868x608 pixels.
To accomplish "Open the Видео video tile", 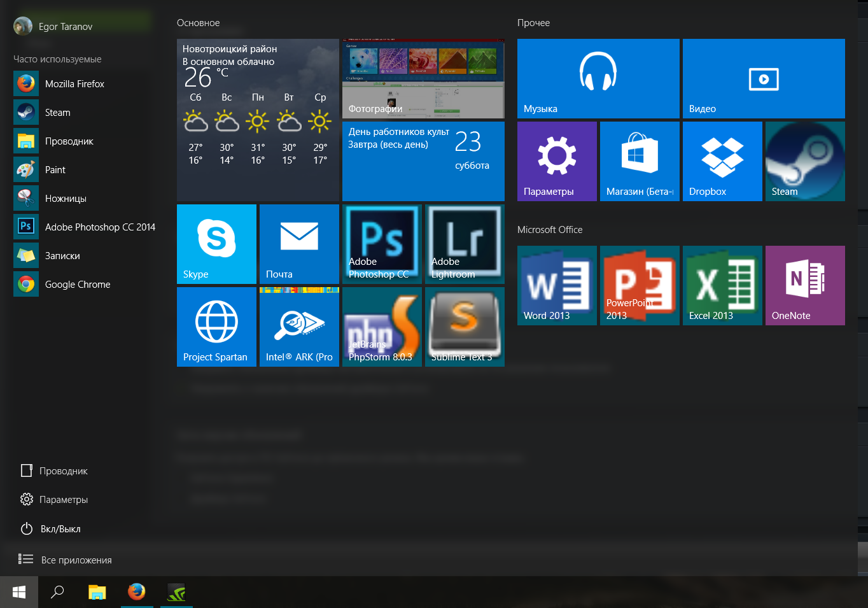I will pyautogui.click(x=764, y=78).
